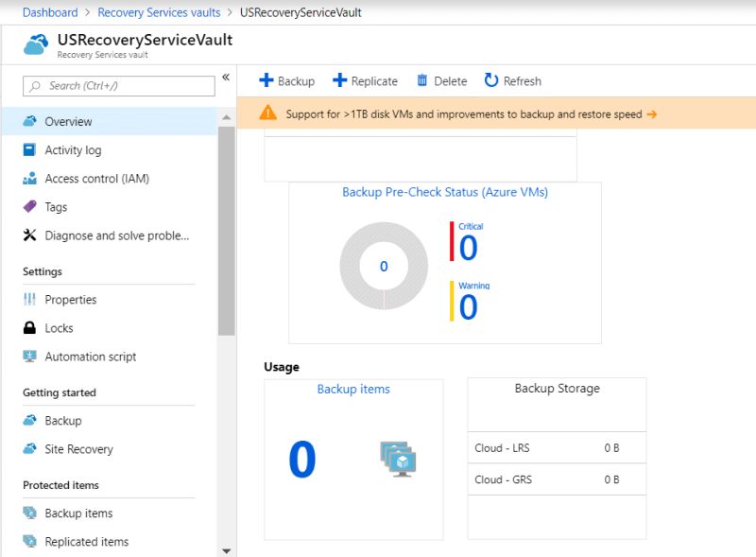Open the Recovery Services vaults breadcrumb
This screenshot has width=756, height=557.
coord(158,12)
